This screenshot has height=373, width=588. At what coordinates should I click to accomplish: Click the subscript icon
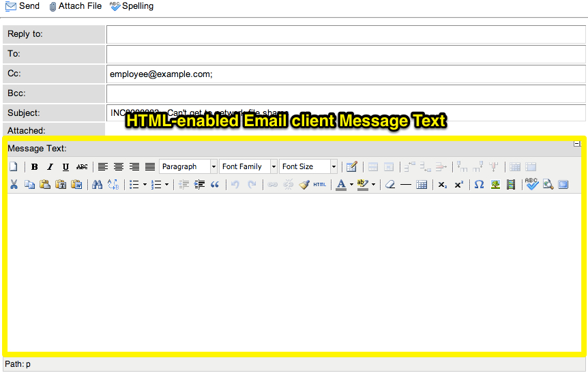click(442, 185)
